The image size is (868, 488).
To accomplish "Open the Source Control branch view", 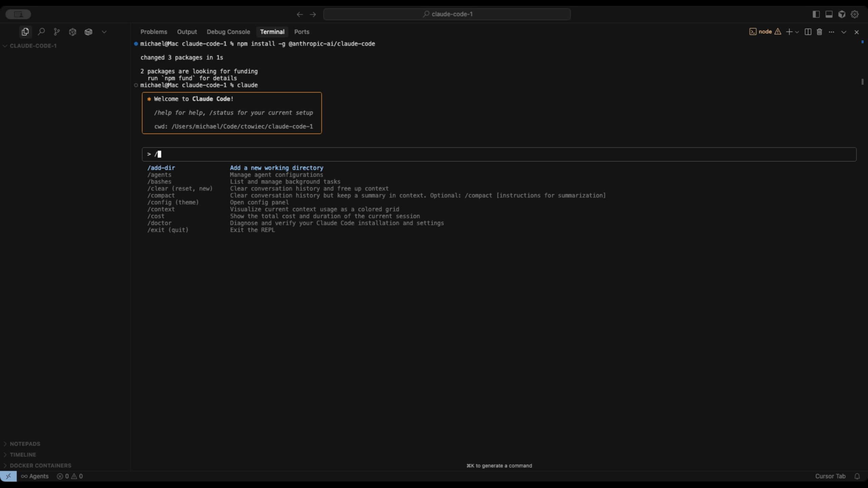I will (x=57, y=32).
